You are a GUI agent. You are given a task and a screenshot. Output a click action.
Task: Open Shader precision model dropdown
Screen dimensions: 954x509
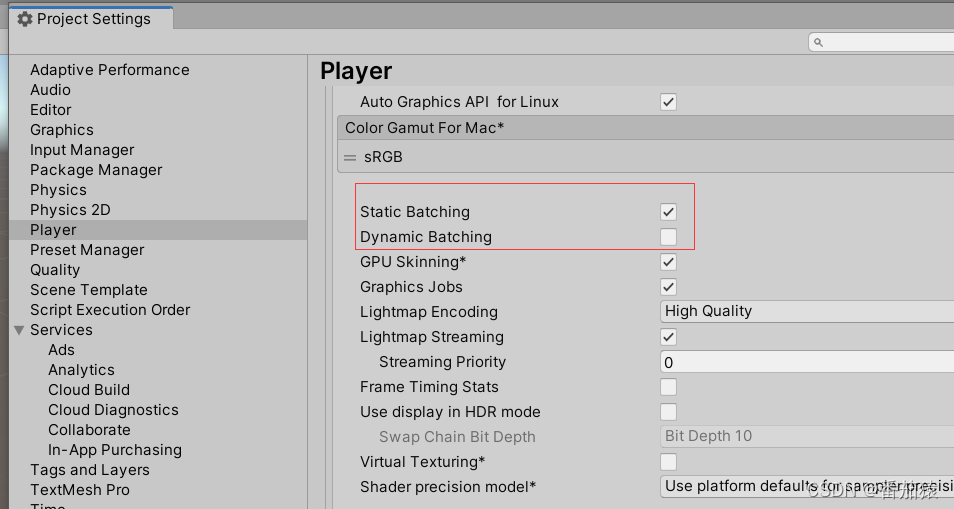click(807, 486)
